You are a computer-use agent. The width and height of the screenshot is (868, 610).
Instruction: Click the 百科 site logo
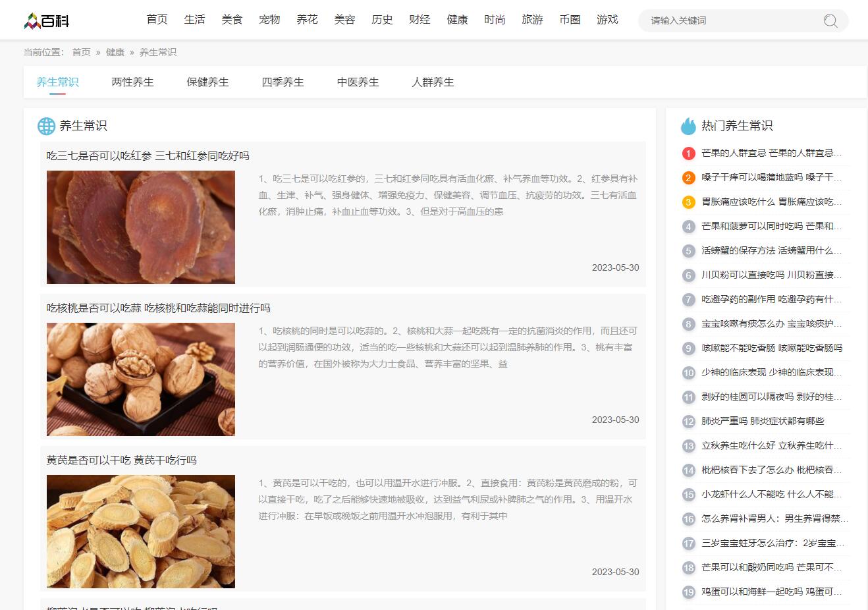point(46,21)
